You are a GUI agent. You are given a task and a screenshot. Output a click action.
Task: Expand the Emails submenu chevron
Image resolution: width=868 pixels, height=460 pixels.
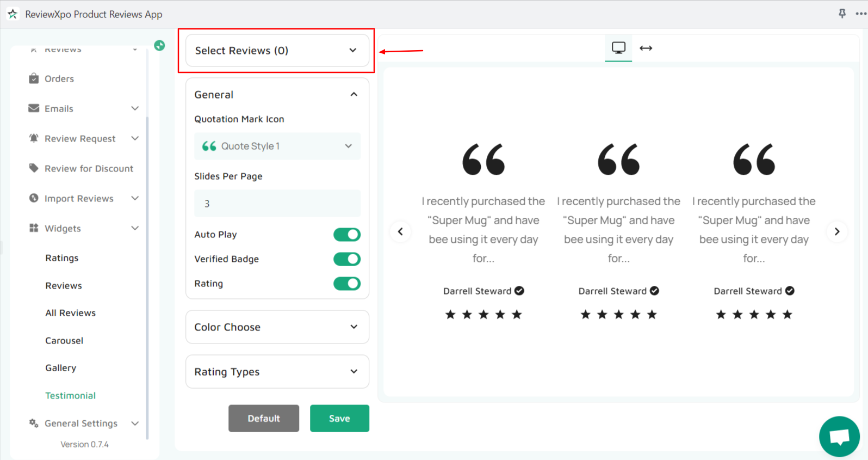[x=135, y=108]
